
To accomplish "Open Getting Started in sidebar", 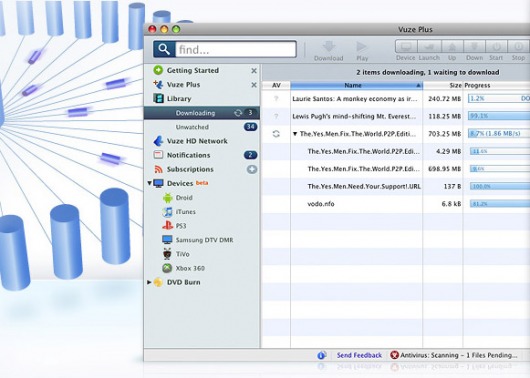I will point(193,70).
